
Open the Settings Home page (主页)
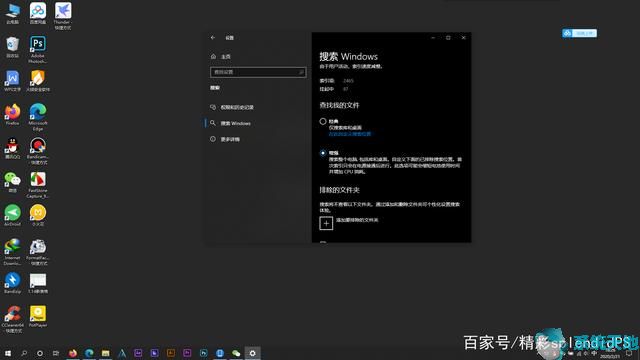pos(221,56)
